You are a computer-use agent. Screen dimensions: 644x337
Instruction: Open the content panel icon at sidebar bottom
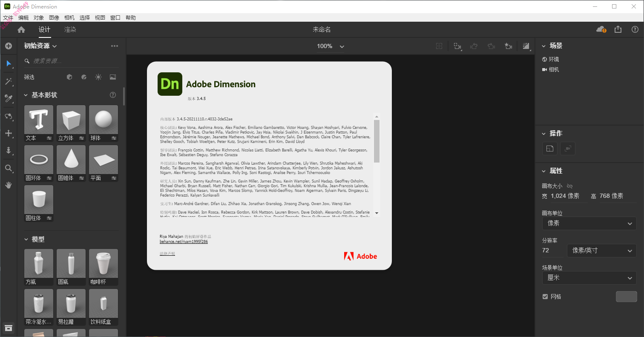[9, 328]
